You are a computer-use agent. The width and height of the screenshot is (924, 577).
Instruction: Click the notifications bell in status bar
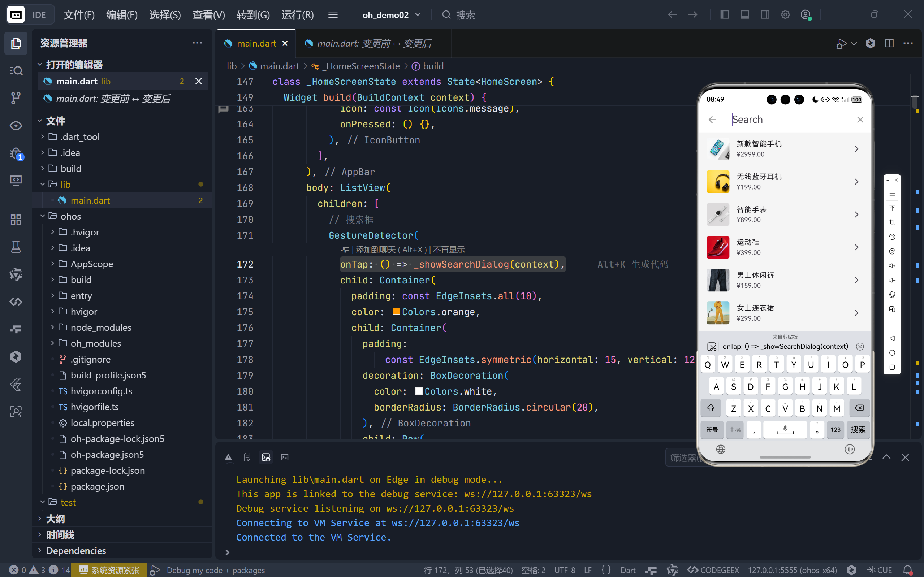[908, 570]
